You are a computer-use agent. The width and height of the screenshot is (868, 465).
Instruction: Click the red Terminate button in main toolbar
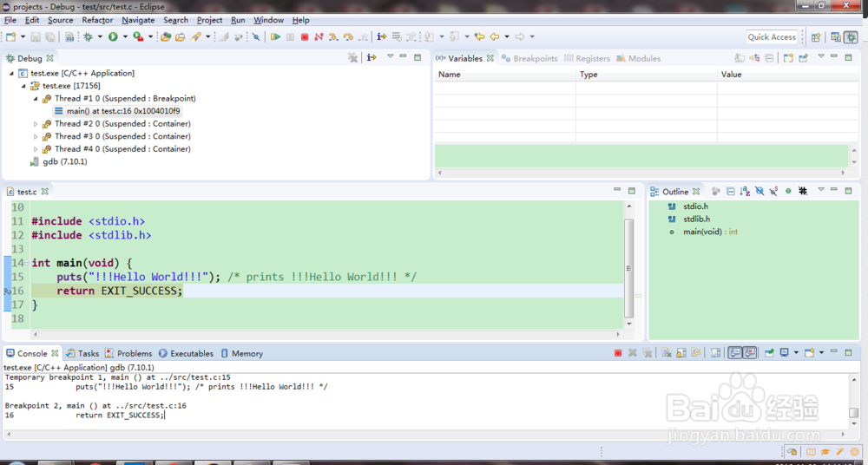pyautogui.click(x=305, y=37)
